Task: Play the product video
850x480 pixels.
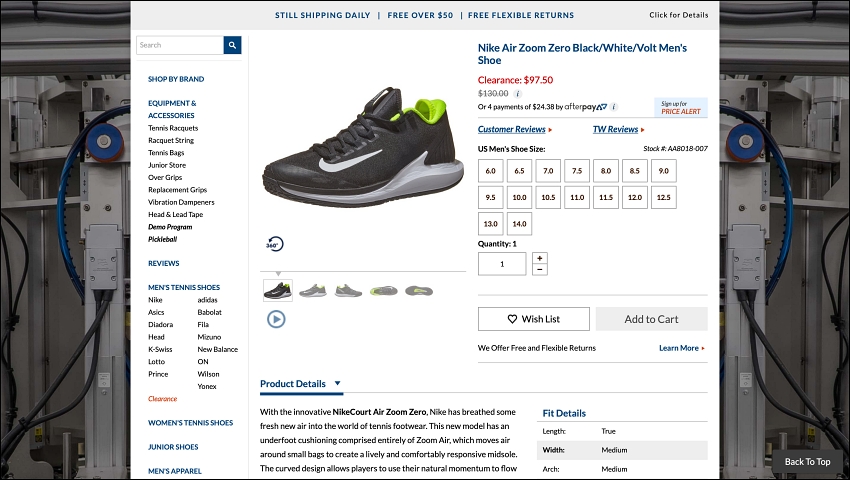Action: pos(276,319)
